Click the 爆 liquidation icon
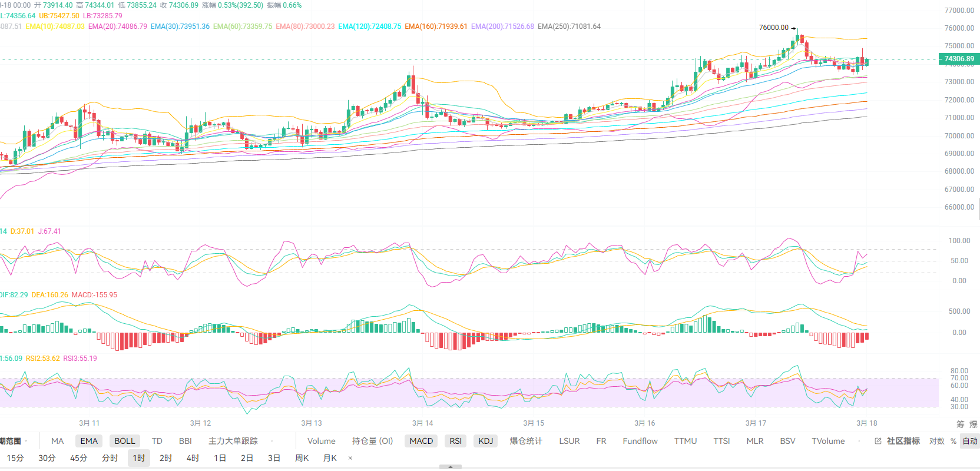The height and width of the screenshot is (471, 980). (974, 424)
